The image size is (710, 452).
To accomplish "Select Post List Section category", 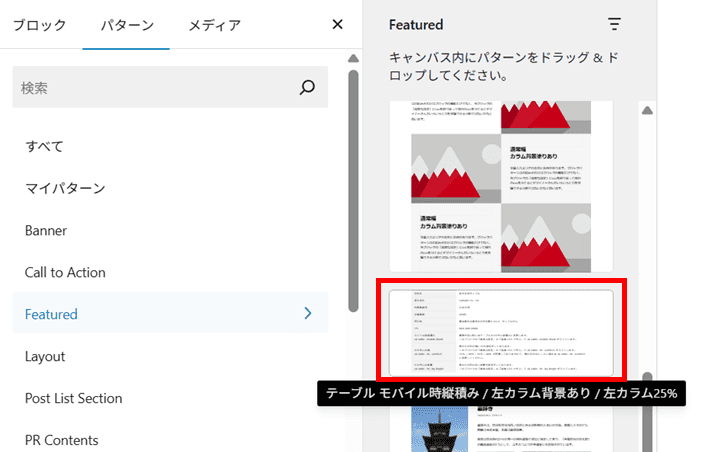I will tap(73, 398).
